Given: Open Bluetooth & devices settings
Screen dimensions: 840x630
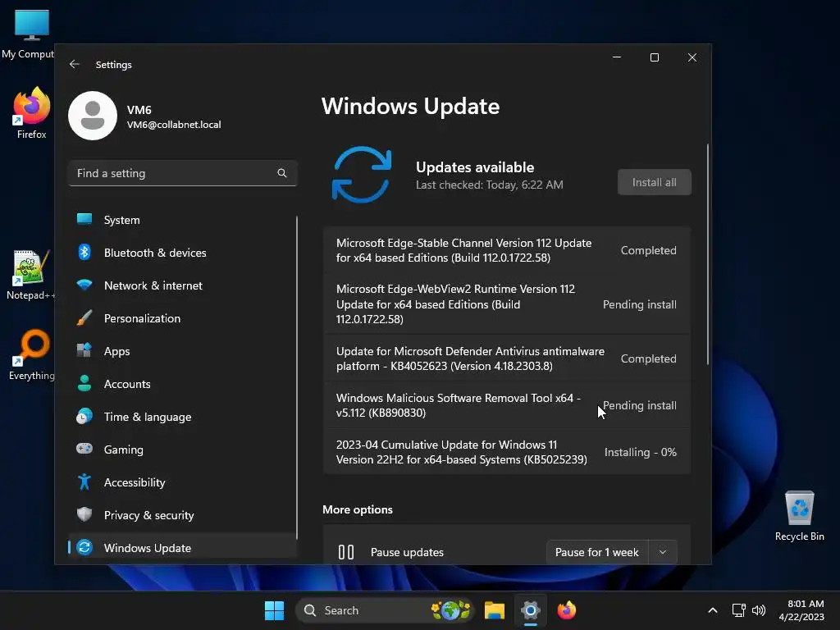Looking at the screenshot, I should [182, 253].
